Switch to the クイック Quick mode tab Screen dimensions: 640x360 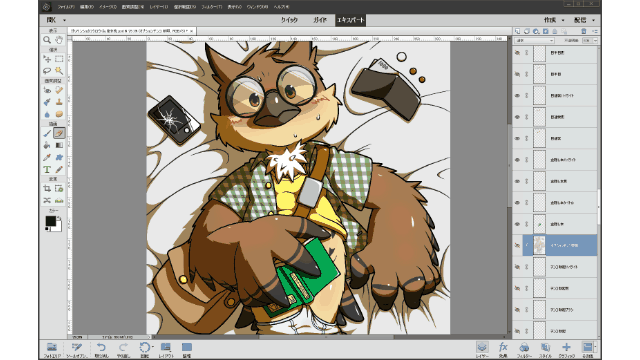tap(289, 20)
